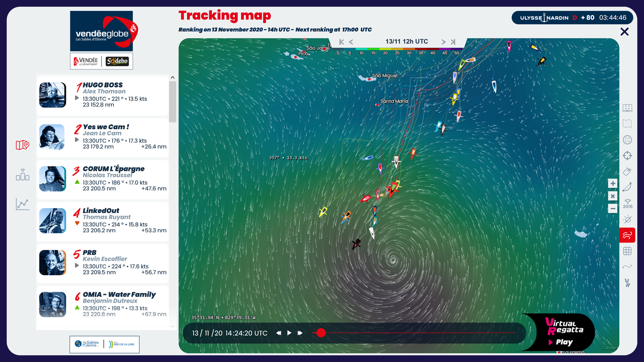Click the +26.4 nm gap value
The height and width of the screenshot is (362, 644).
coord(154,147)
